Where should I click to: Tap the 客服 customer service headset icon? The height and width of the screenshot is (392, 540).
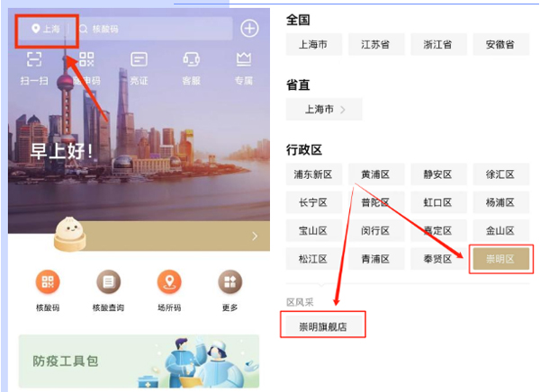pos(192,59)
